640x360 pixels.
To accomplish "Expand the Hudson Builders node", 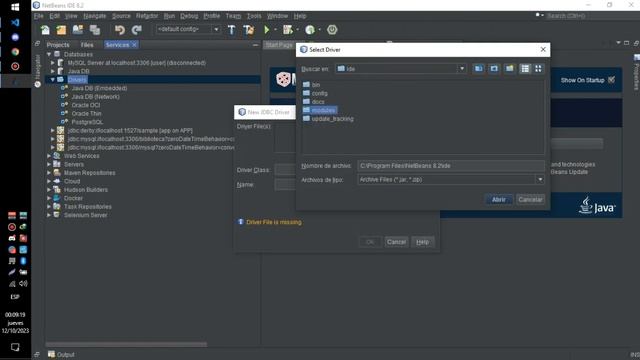I will point(49,190).
